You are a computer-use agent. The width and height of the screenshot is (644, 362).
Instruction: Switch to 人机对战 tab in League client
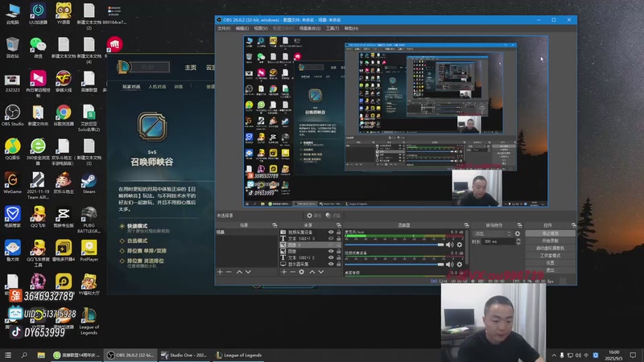(x=157, y=87)
